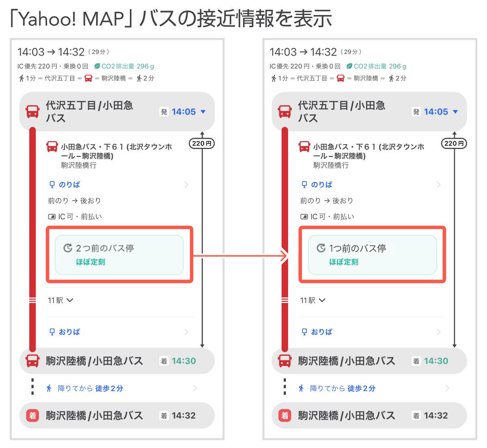The image size is (487, 448).
Task: Open departure time dropdown in right panel
Action: [455, 112]
